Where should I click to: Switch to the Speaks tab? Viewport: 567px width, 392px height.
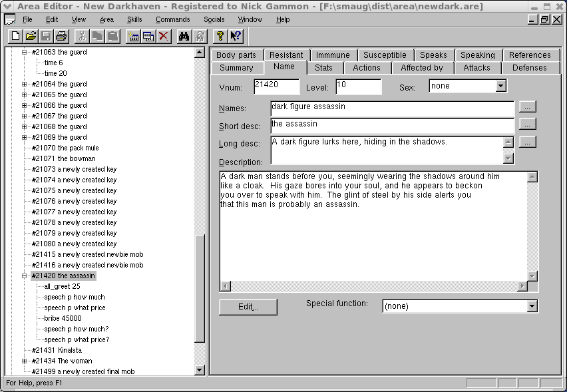pyautogui.click(x=433, y=55)
